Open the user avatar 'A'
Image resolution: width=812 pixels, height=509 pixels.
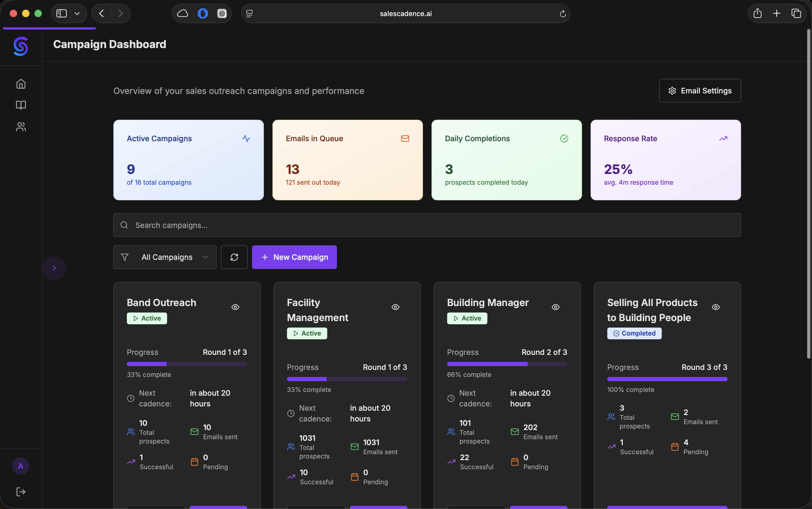(x=20, y=466)
